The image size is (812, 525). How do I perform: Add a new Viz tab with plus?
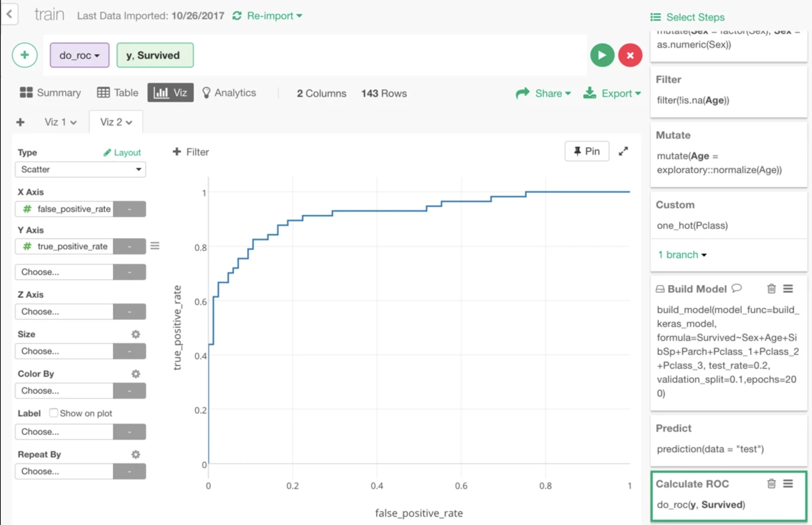tap(21, 122)
